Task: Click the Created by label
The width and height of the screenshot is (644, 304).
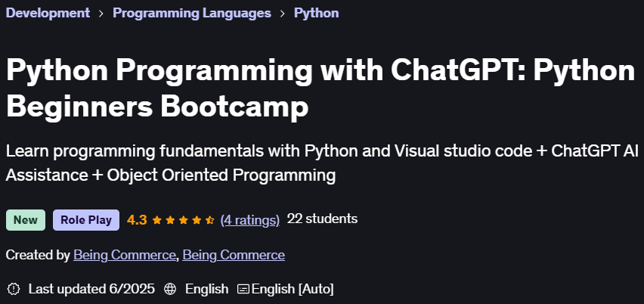Action: pyautogui.click(x=38, y=255)
